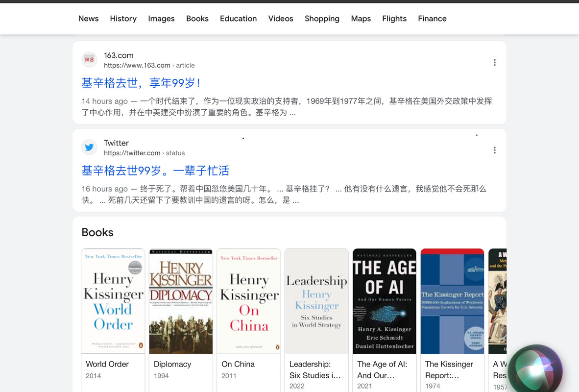Switch to the Images tab
Viewport: 579px width, 392px height.
tap(161, 19)
